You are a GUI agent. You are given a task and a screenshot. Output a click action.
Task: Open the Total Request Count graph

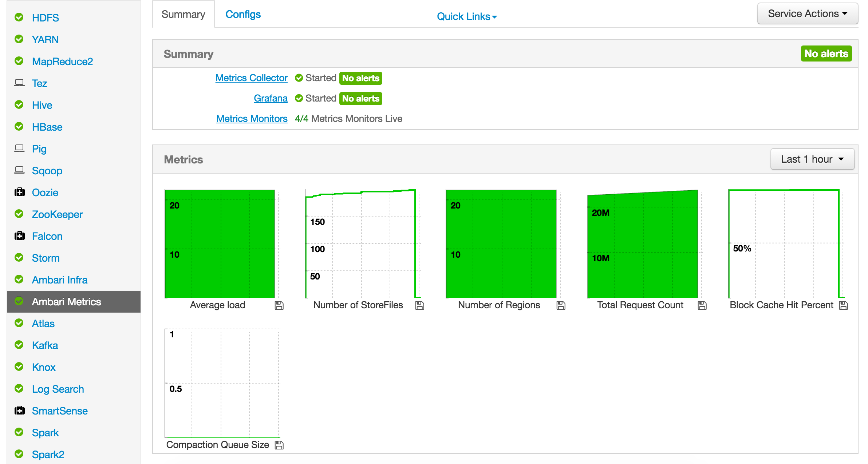click(x=642, y=244)
